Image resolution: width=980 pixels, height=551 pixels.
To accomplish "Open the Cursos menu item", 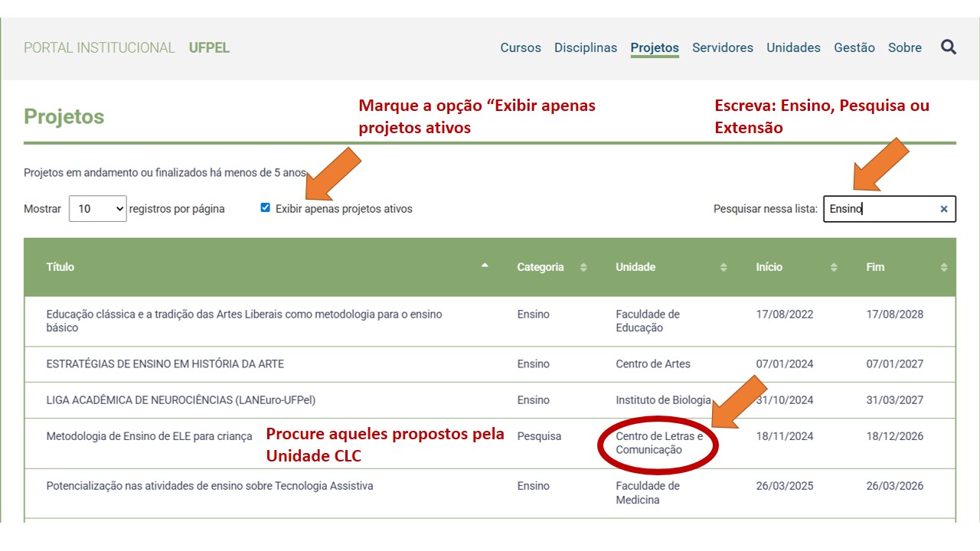I will (521, 47).
